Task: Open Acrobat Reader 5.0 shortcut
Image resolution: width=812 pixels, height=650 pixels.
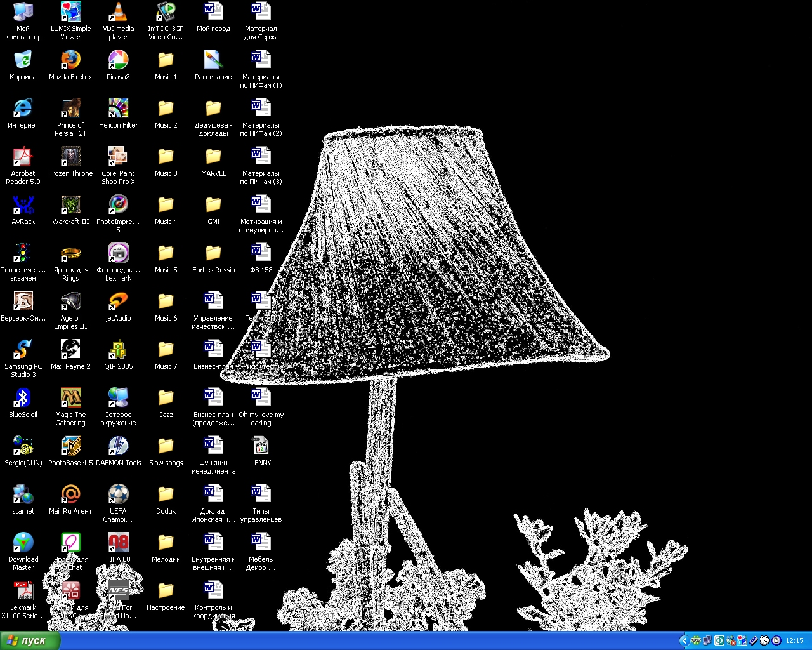Action: pos(23,157)
